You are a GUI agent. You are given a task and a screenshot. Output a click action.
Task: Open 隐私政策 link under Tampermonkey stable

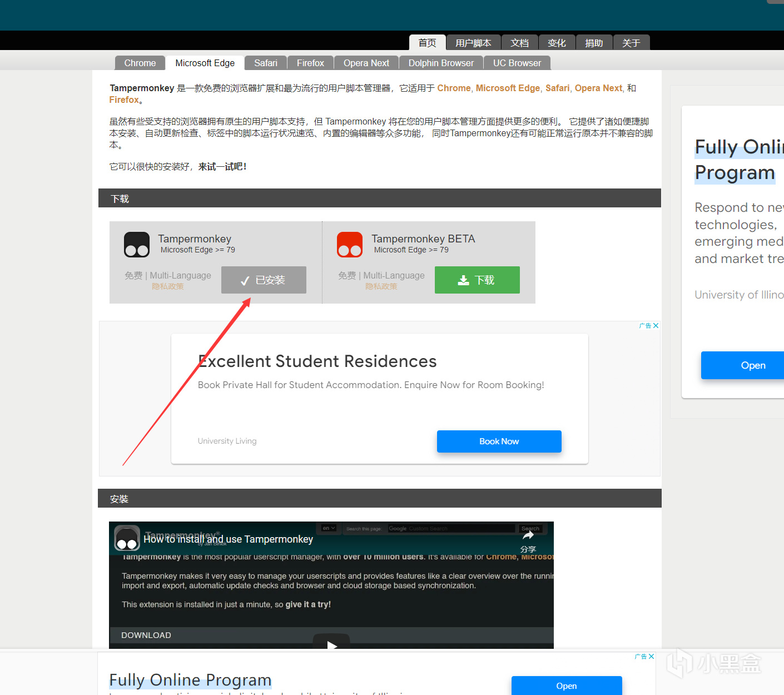168,286
